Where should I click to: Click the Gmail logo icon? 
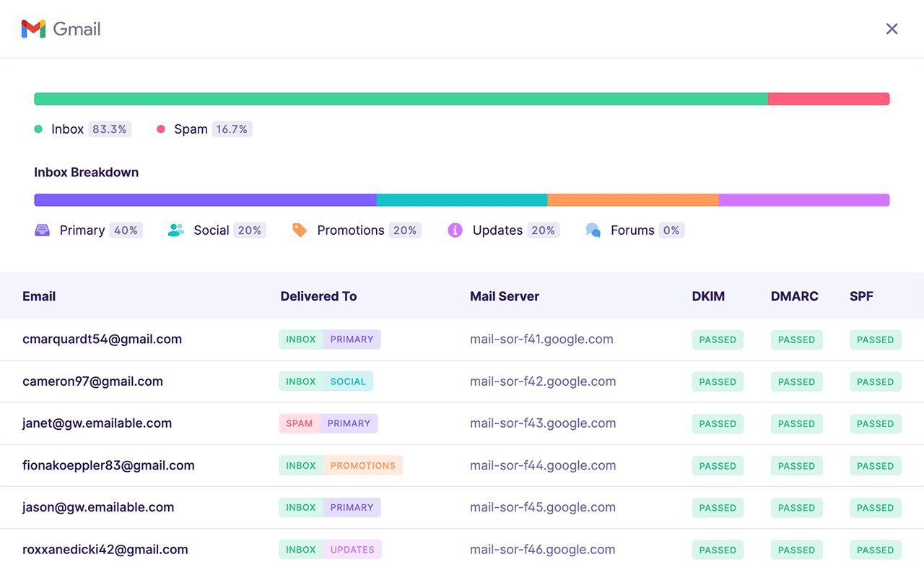tap(34, 29)
